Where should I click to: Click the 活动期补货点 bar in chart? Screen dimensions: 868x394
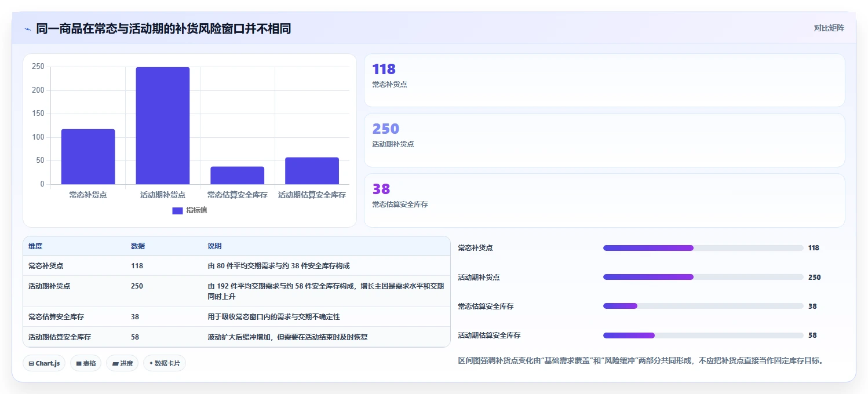[163, 126]
